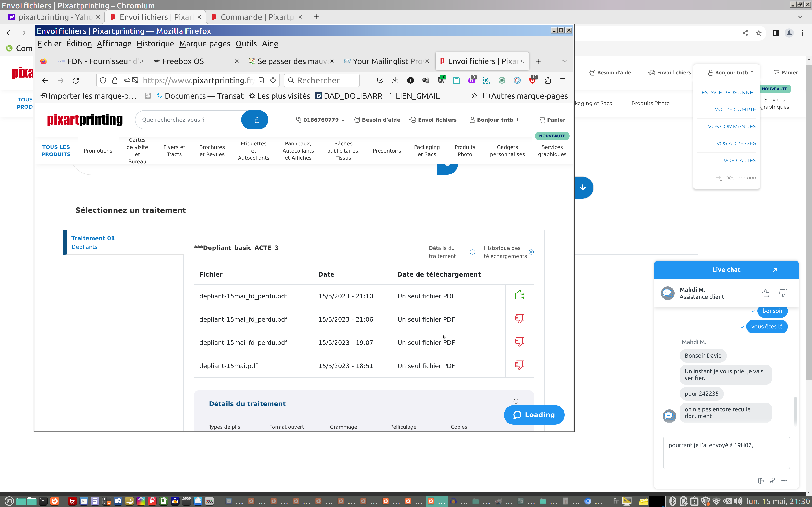812x507 pixels.
Task: Toggle Historique des téléchargements circle button
Action: (531, 252)
